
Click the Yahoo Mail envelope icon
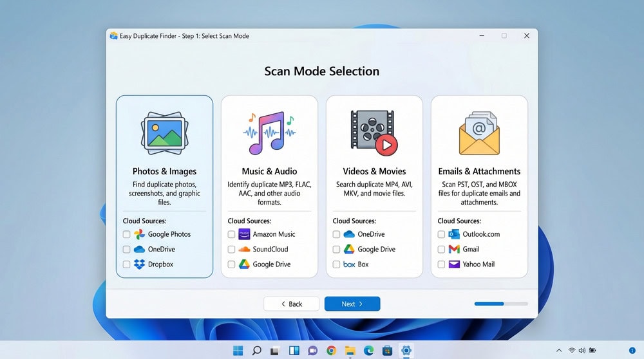coord(454,264)
